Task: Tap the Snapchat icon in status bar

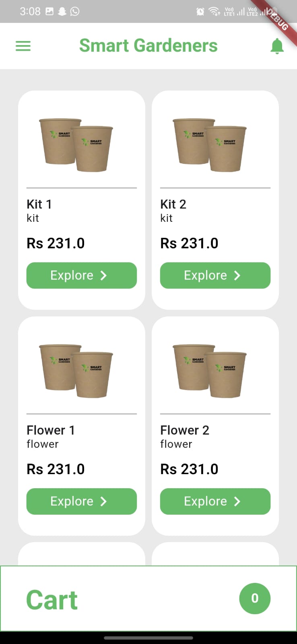Action: tap(62, 11)
